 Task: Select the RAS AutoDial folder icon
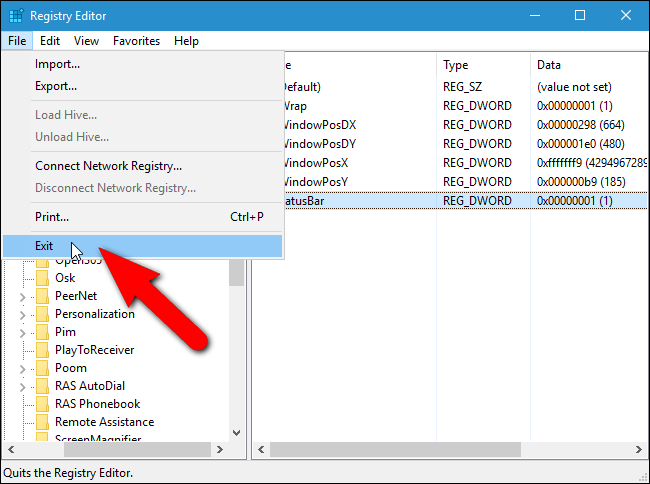(42, 386)
